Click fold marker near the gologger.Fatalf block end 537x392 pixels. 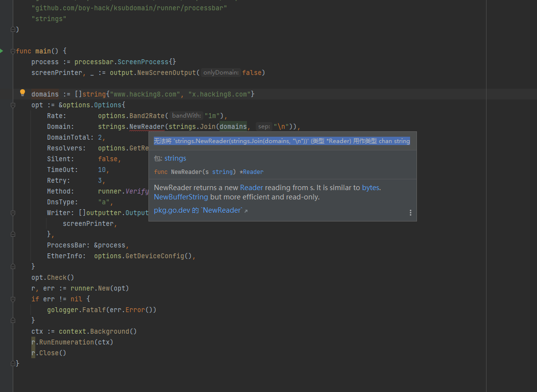click(x=12, y=320)
